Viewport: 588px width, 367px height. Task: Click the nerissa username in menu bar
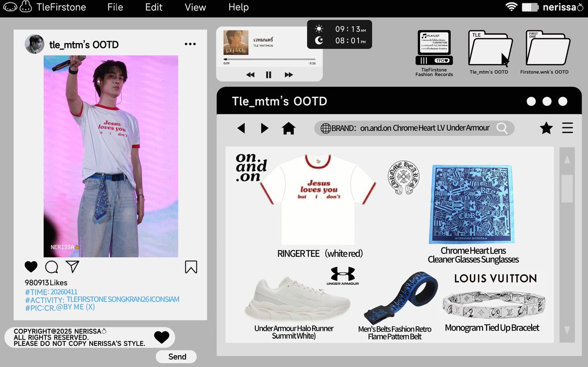563,7
